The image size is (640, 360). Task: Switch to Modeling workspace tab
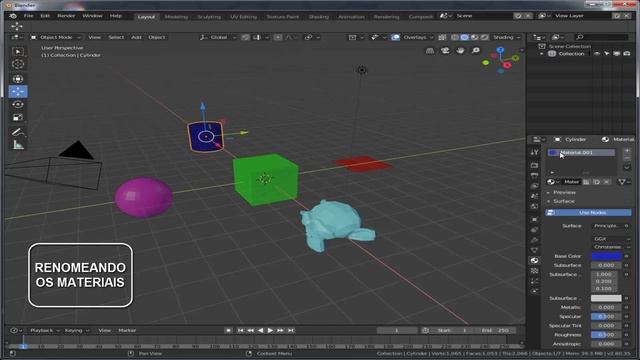tap(176, 17)
